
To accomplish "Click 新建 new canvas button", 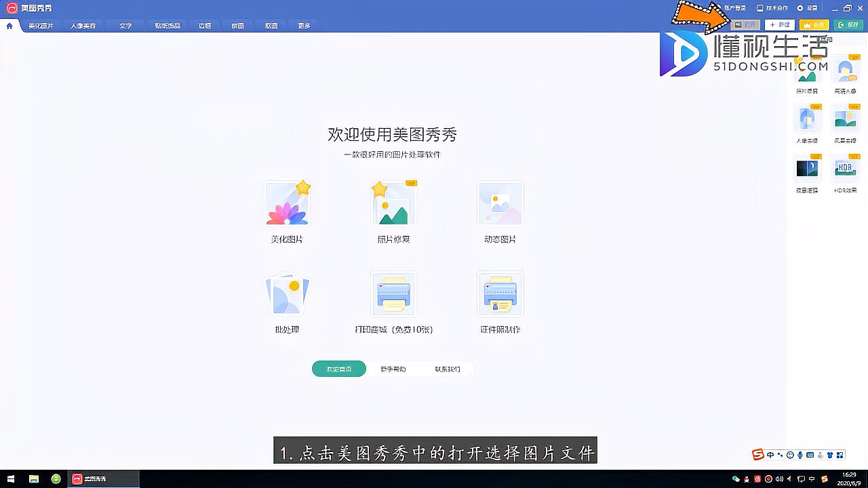I will click(x=780, y=24).
